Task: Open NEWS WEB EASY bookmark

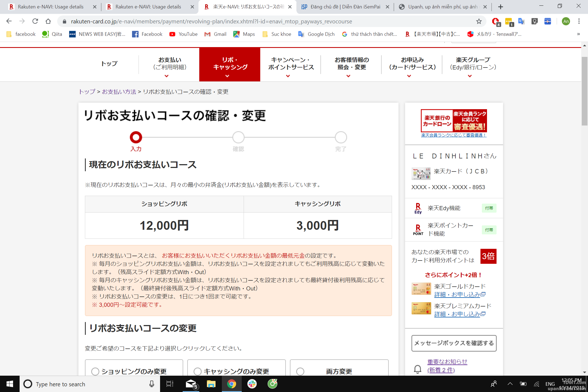Action: (x=97, y=34)
